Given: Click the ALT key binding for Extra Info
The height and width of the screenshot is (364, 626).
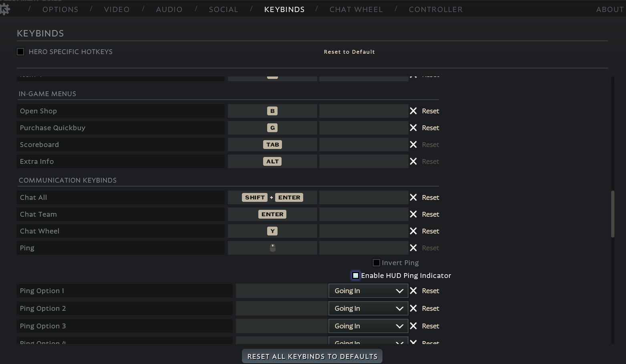Looking at the screenshot, I should 272,161.
